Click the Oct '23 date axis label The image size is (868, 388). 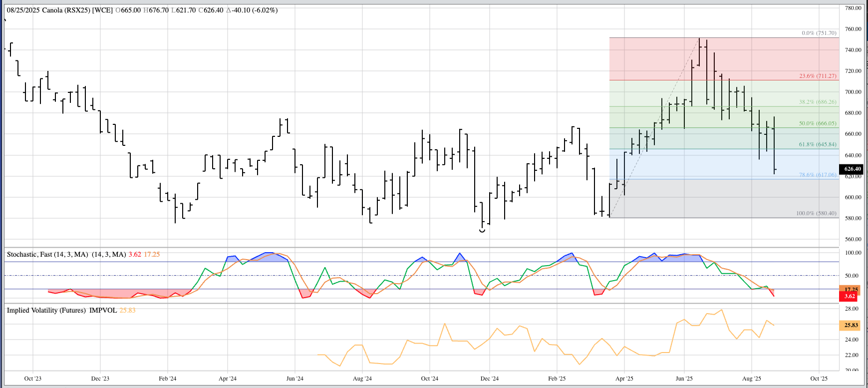pos(32,379)
